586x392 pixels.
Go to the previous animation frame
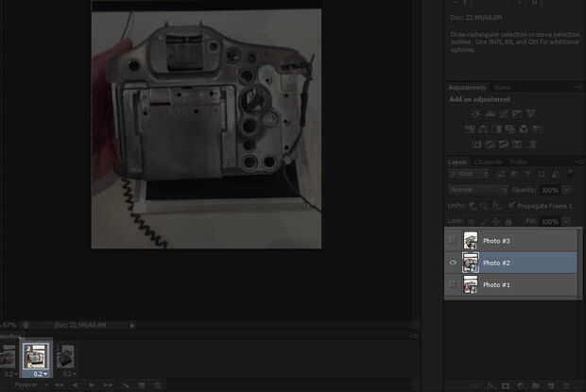click(75, 385)
